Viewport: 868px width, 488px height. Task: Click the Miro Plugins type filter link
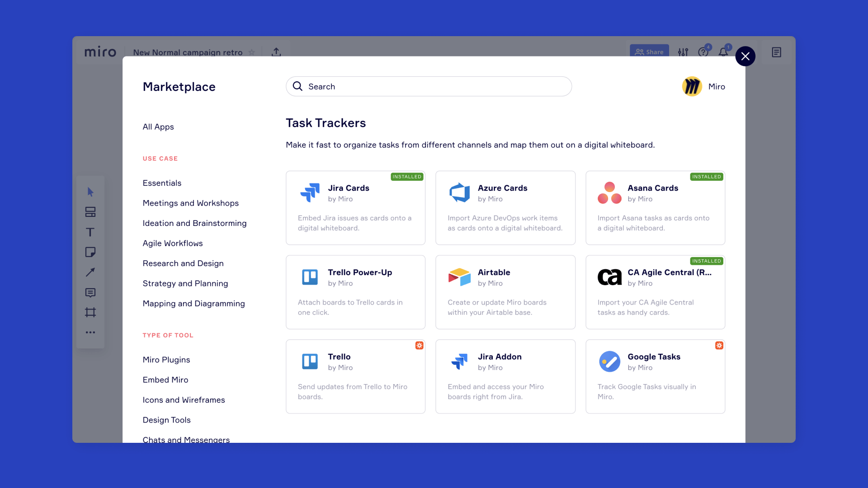pyautogui.click(x=166, y=359)
